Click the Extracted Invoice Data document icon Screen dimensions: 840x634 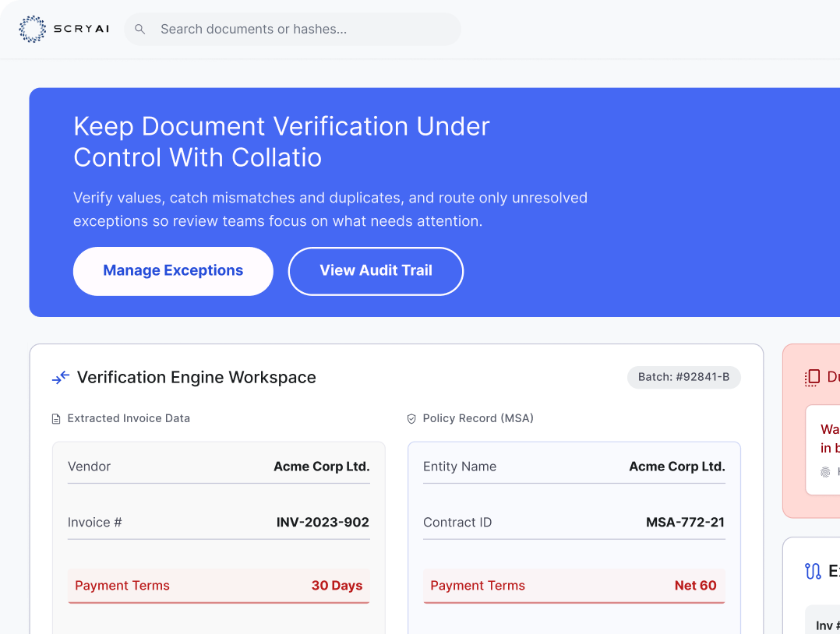[x=56, y=419]
